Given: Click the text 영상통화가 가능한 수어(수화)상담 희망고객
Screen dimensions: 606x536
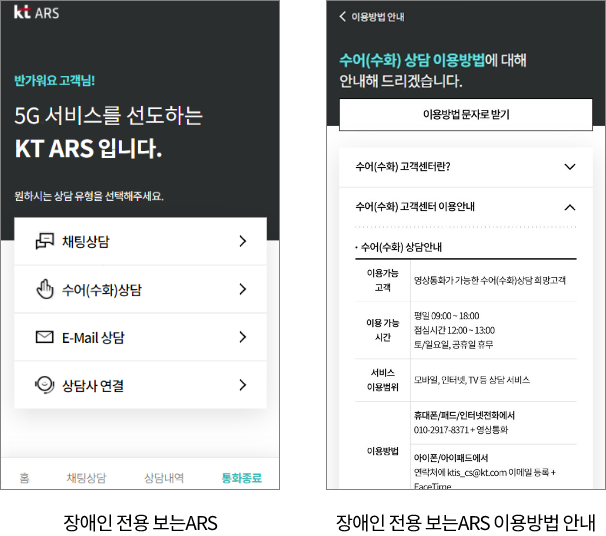Looking at the screenshot, I should (x=490, y=280).
